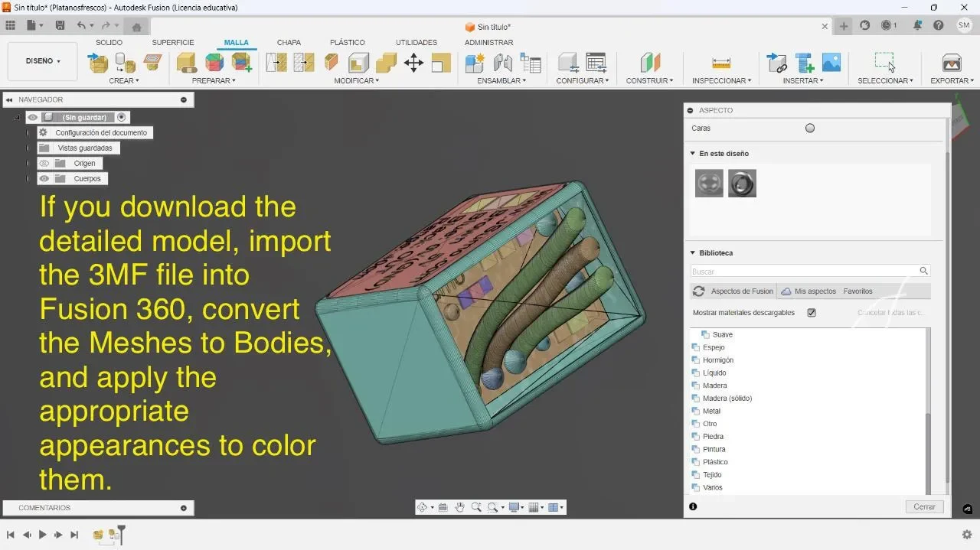This screenshot has height=550, width=980.
Task: Switch to the UTILIDADES tab
Action: tap(416, 43)
